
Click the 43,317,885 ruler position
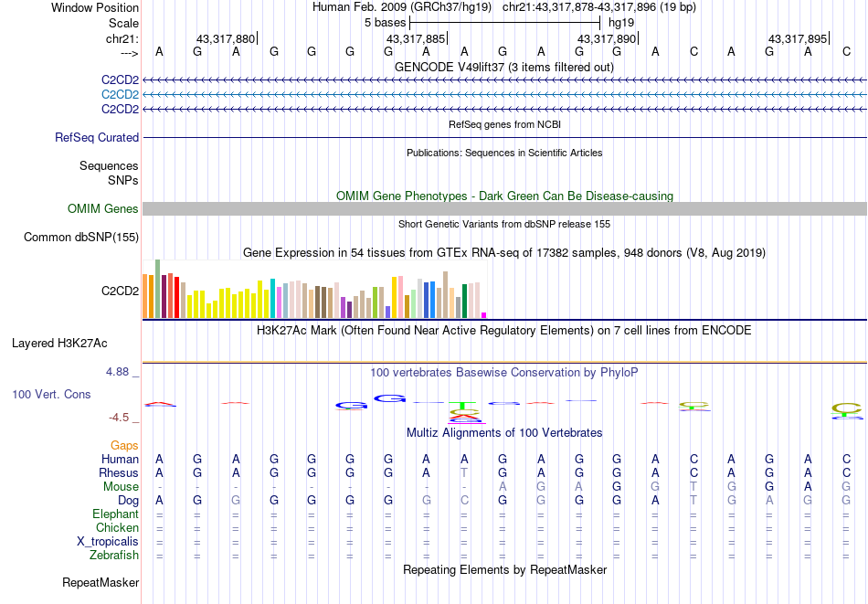tap(416, 38)
